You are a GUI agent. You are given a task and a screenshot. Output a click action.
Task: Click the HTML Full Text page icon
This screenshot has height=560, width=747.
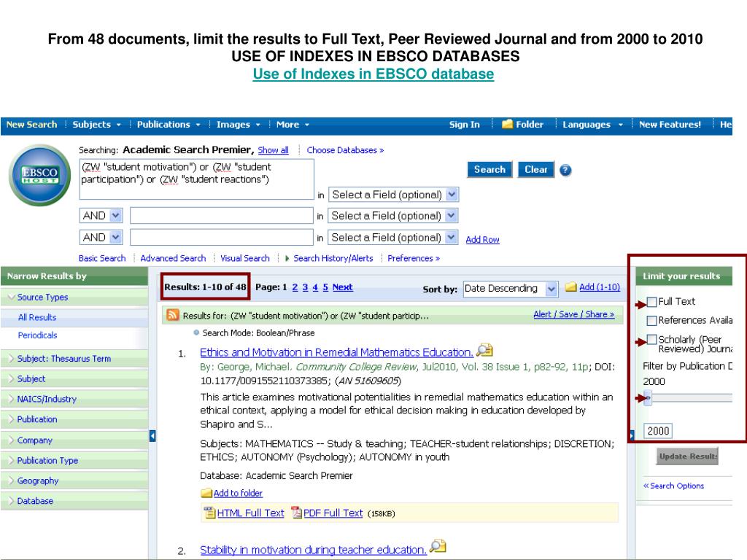point(209,513)
